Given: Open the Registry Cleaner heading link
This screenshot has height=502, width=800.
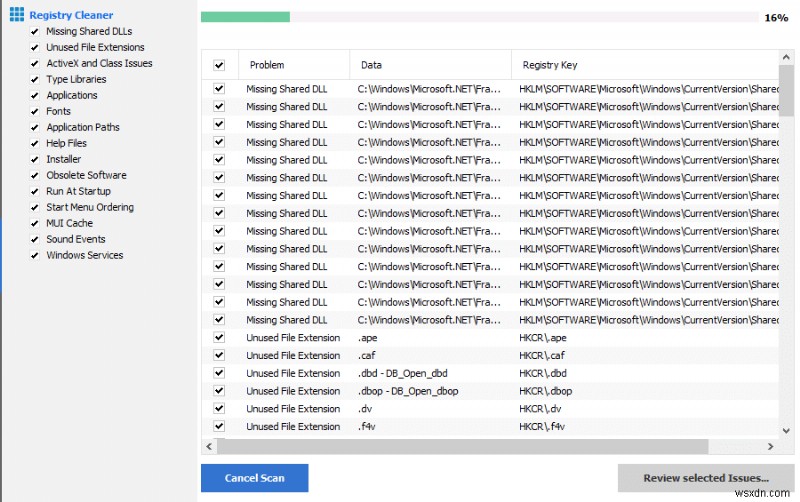Looking at the screenshot, I should pos(71,15).
